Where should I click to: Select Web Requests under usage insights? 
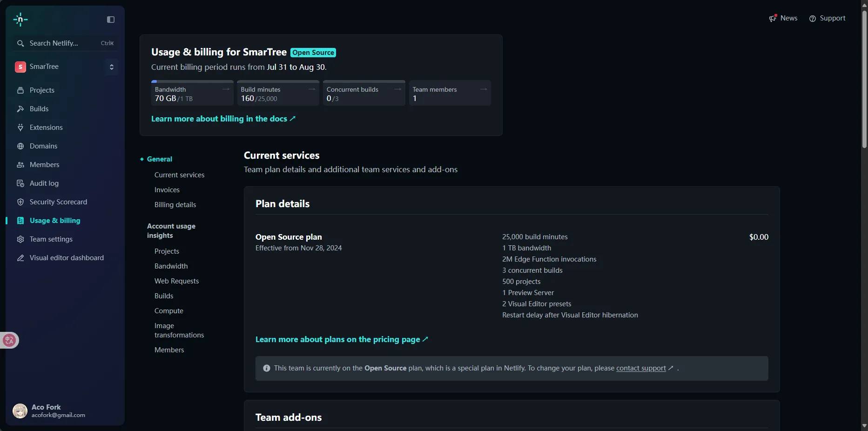pyautogui.click(x=176, y=281)
